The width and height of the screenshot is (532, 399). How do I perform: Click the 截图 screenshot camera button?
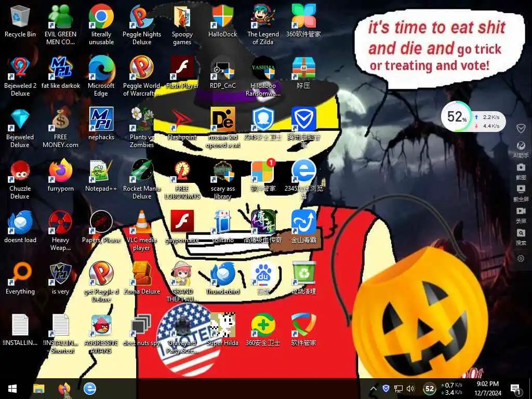(x=521, y=171)
